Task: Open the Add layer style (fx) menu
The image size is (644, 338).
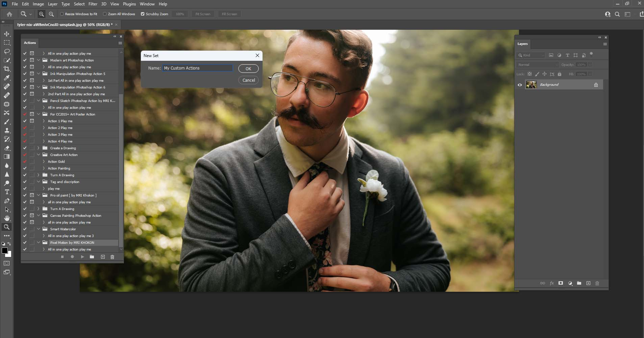Action: [551, 283]
